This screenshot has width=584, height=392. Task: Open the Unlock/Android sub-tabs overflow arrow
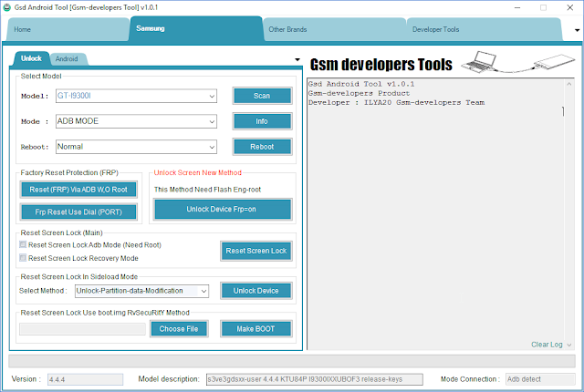297,59
